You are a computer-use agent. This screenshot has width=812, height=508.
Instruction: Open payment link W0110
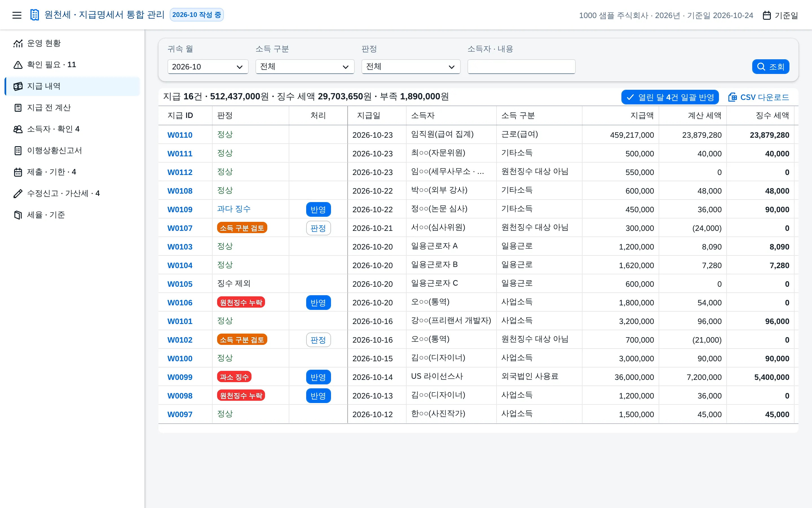coord(180,135)
